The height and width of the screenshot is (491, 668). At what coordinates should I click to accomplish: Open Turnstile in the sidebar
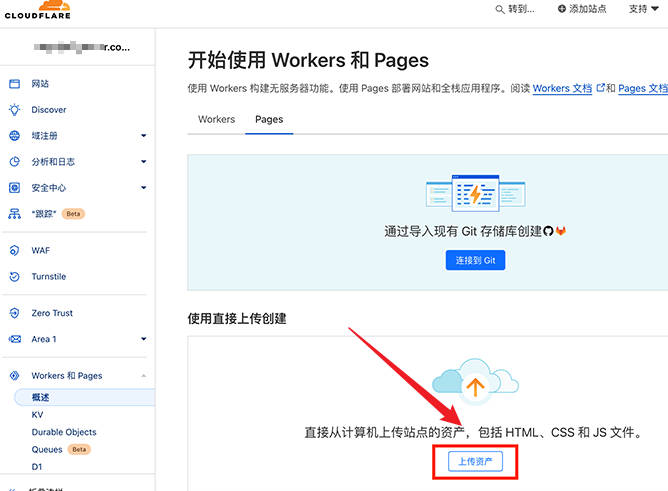pos(49,276)
